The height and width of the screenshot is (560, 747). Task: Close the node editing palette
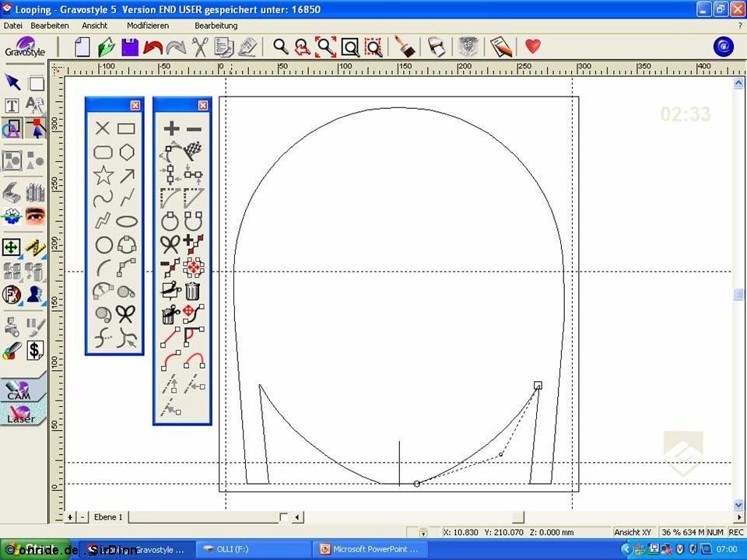[203, 105]
